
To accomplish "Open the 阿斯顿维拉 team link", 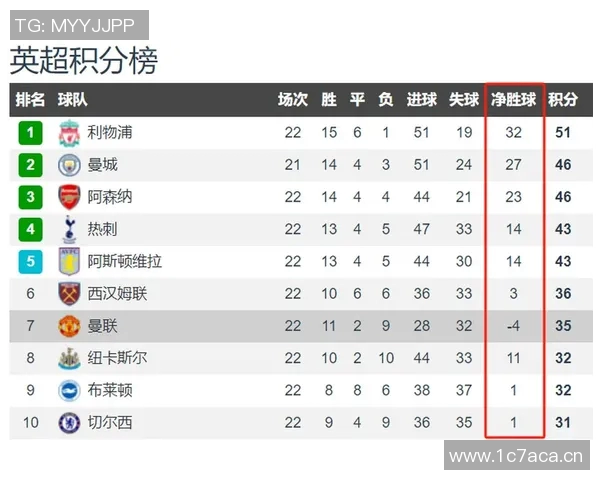I will pos(124,262).
